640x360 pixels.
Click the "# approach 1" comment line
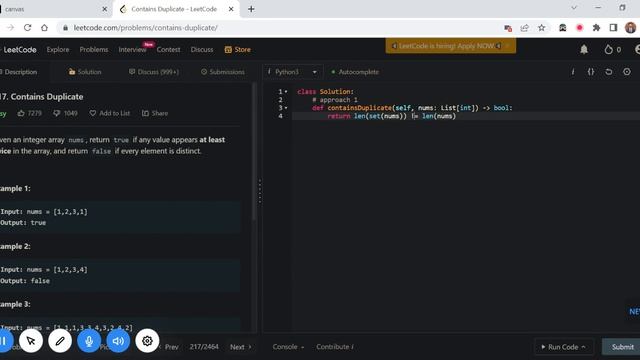click(x=335, y=100)
